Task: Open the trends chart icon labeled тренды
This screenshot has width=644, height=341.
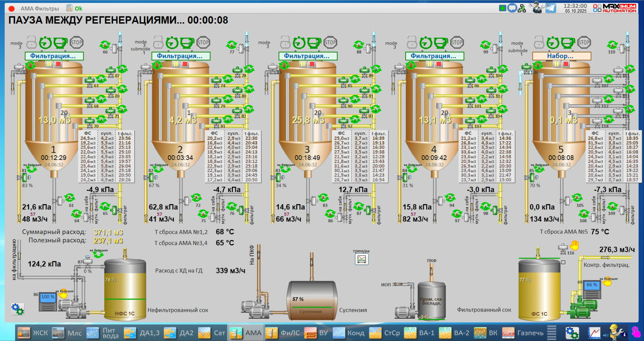Action: click(361, 259)
